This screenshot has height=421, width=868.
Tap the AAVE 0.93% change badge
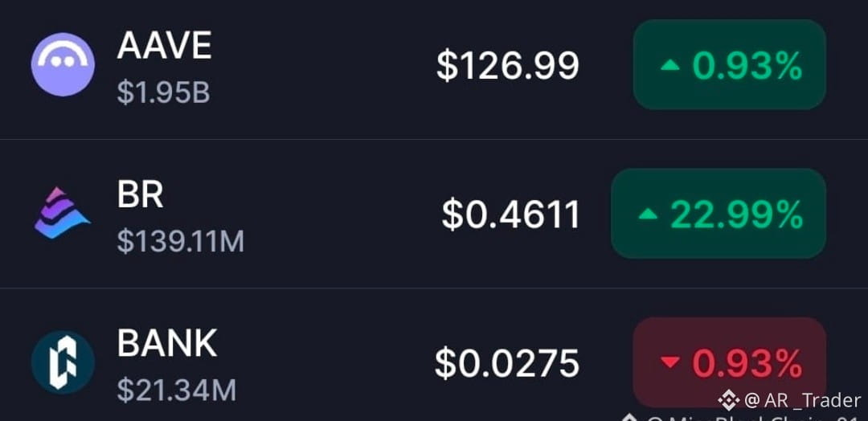tap(730, 65)
